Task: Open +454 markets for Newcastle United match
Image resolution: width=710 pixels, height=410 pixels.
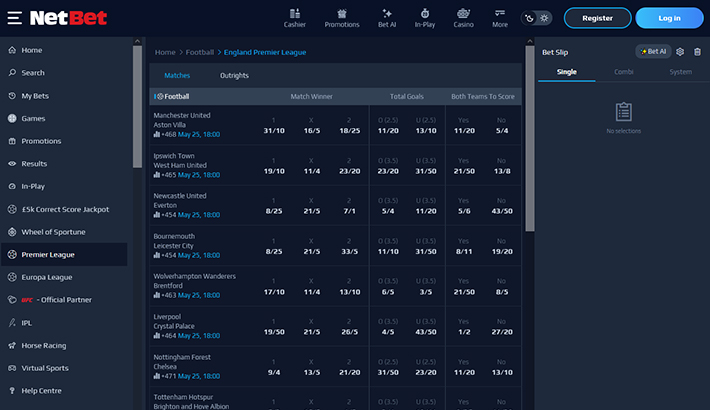Action: [165, 215]
